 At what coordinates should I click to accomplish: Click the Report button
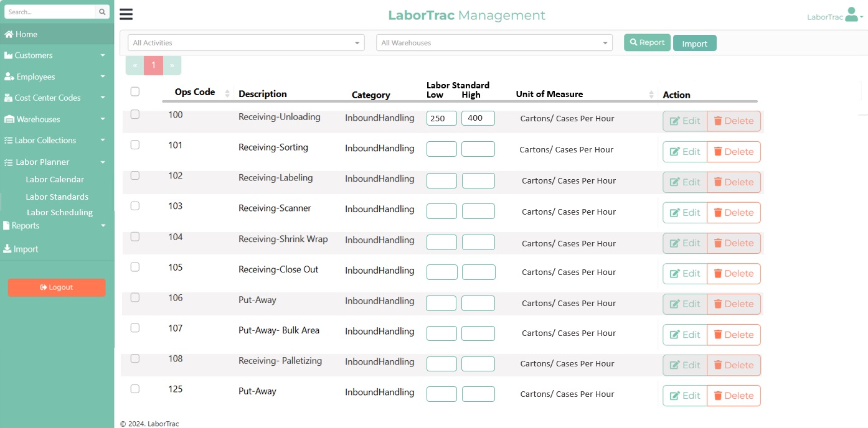click(x=647, y=42)
